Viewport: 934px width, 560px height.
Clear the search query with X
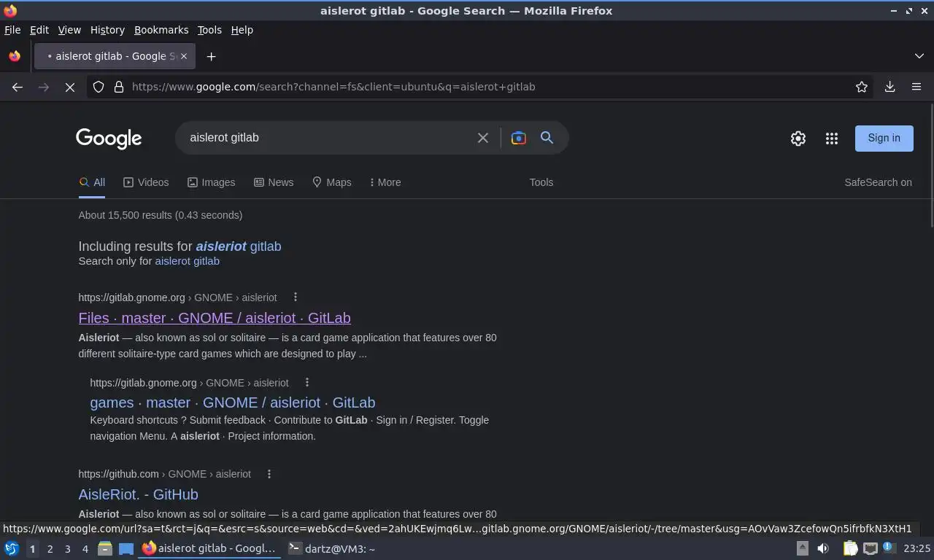(x=483, y=138)
